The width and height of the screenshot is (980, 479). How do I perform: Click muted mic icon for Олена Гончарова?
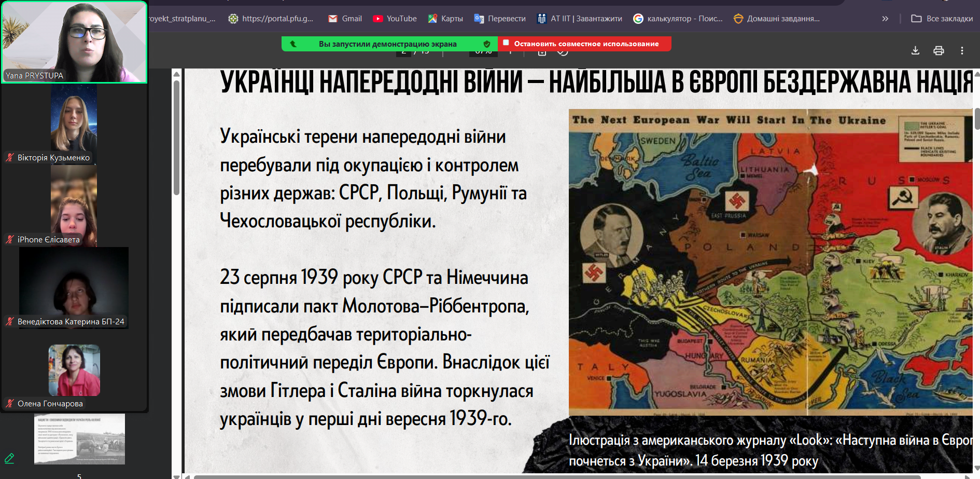10,403
